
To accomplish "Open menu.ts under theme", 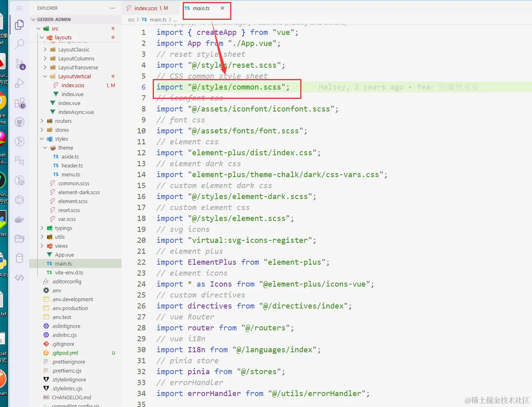I will 71,174.
